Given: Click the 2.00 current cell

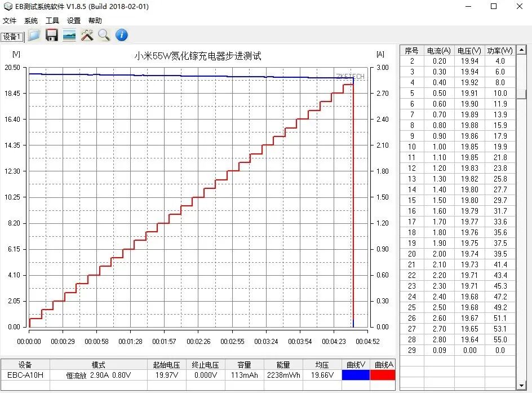Looking at the screenshot, I should [440, 254].
